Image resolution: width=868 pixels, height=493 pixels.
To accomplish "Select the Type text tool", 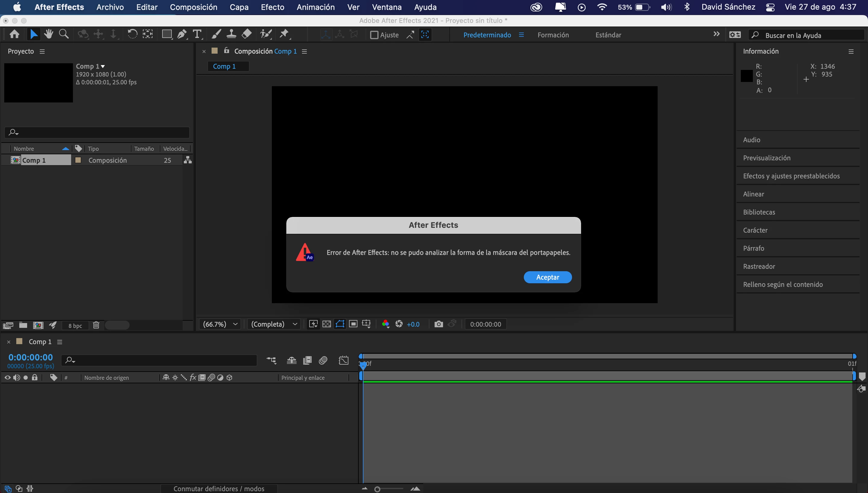I will [x=197, y=34].
